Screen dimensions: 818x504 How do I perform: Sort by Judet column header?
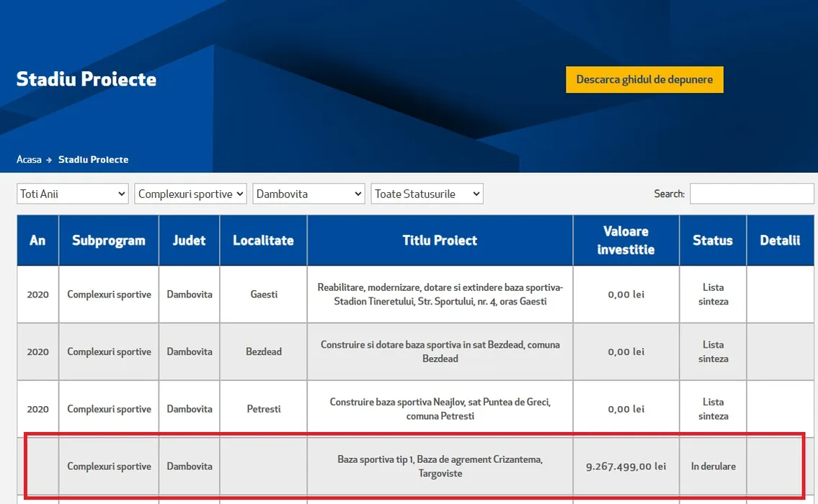pos(189,240)
